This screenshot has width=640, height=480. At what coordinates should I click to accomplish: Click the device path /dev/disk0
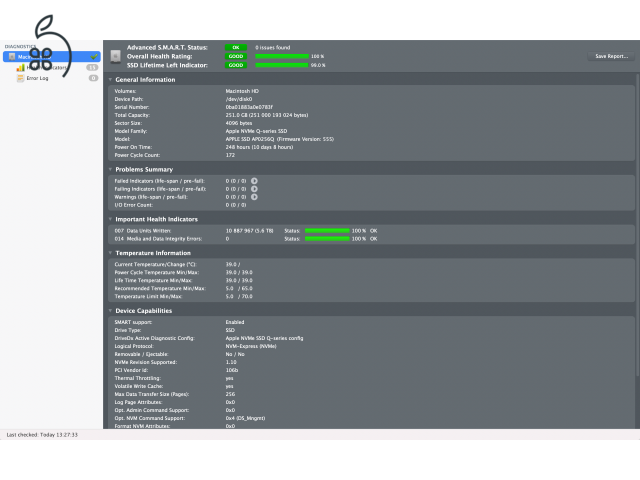click(239, 99)
